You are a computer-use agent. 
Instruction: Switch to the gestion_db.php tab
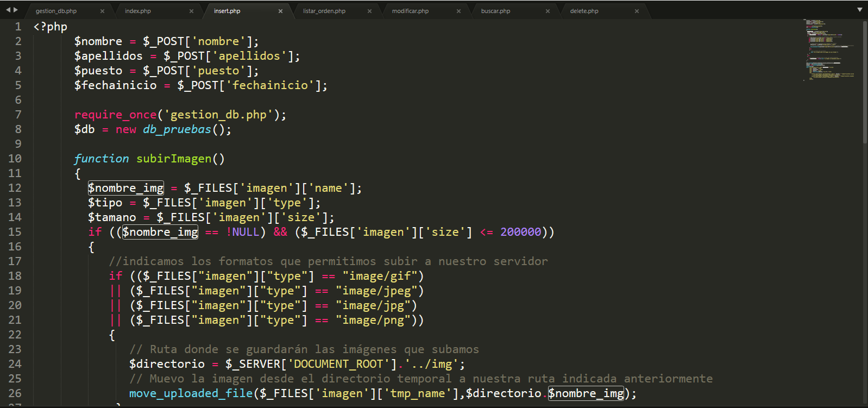(x=56, y=11)
